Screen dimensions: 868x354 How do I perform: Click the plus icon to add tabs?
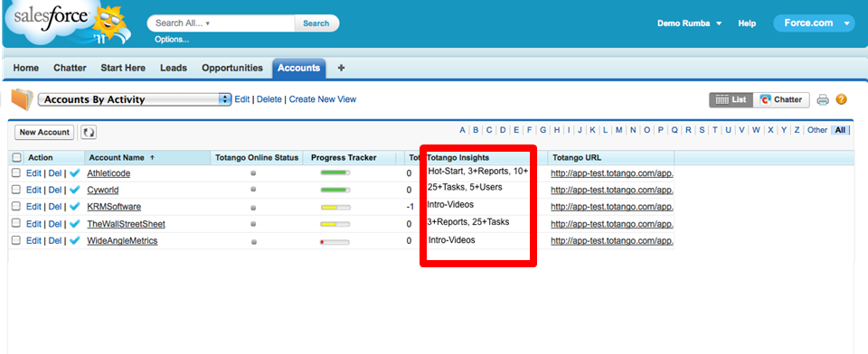point(341,68)
